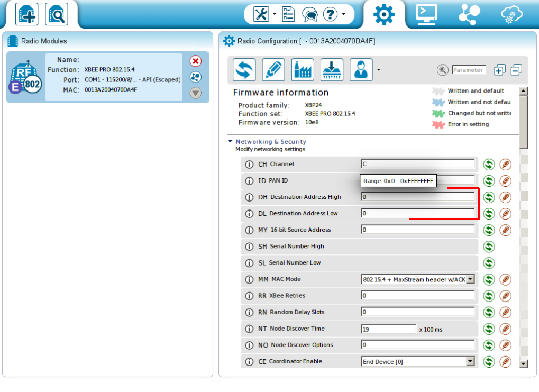Remove the radio module with red X
This screenshot has height=392, width=539.
point(196,61)
